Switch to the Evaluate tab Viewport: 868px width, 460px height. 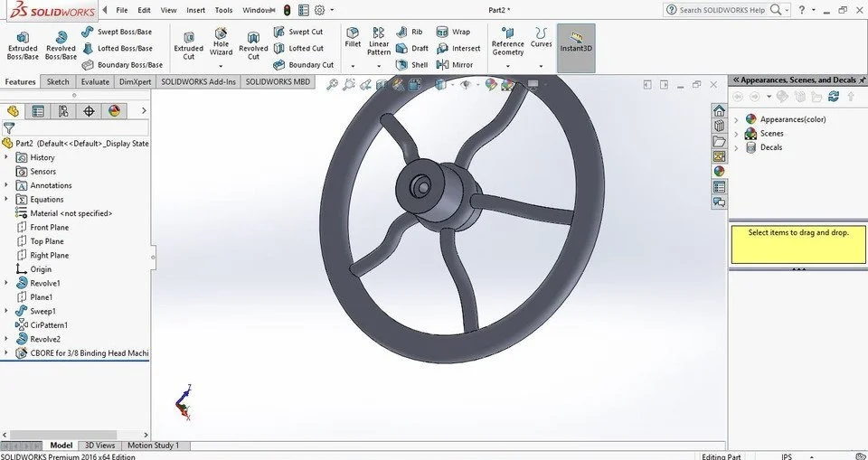tap(95, 82)
